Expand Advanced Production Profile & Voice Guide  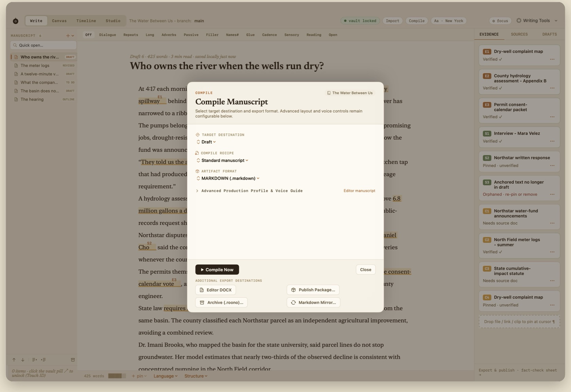pyautogui.click(x=249, y=191)
